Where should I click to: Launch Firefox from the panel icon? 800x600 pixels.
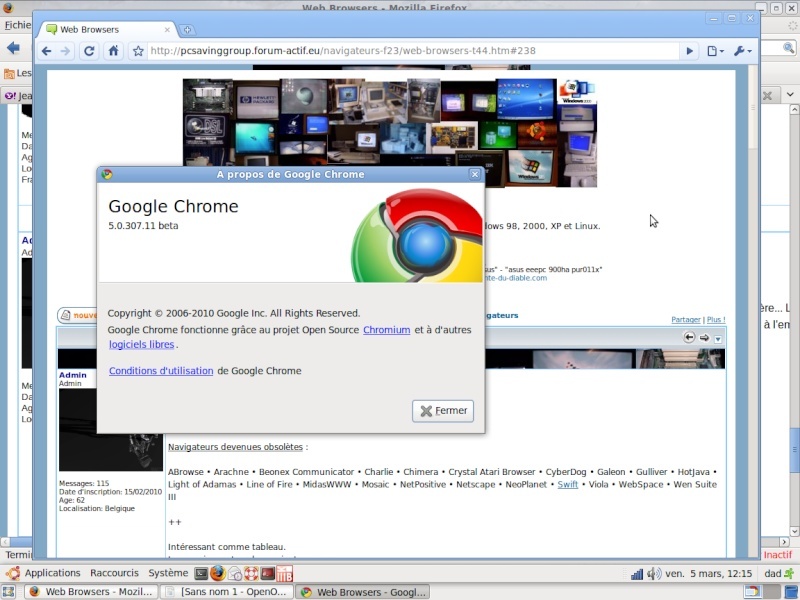click(x=218, y=573)
